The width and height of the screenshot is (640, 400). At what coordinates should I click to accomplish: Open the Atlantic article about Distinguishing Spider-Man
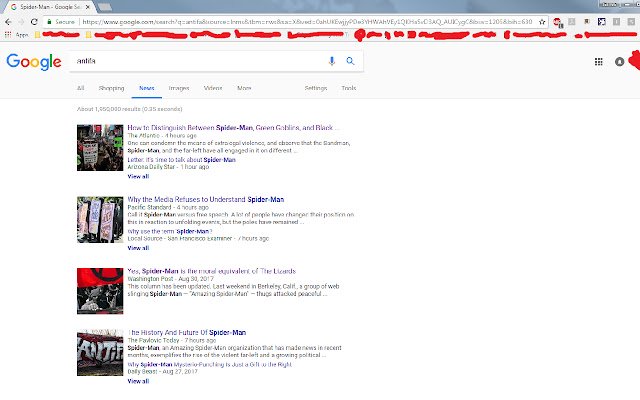pos(233,128)
